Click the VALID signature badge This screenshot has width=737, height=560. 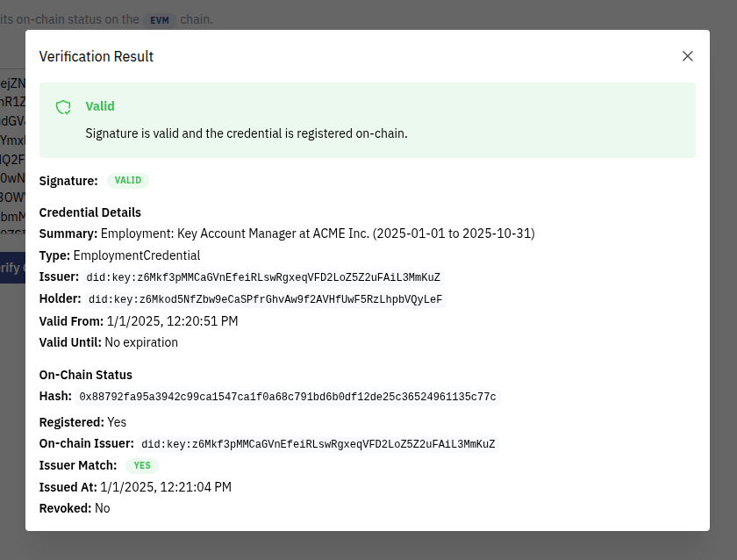[127, 180]
